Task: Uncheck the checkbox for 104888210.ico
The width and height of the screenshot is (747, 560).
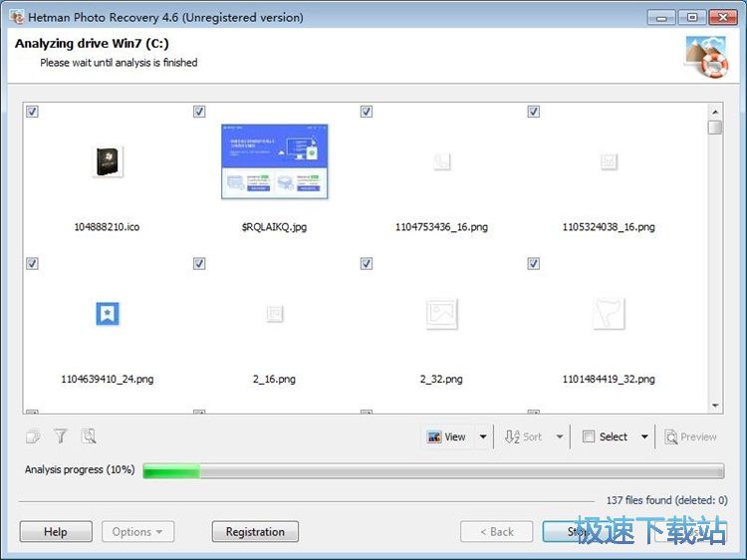Action: click(33, 112)
